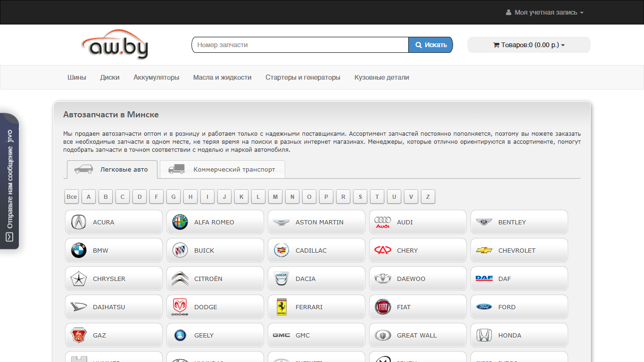644x362 pixels.
Task: Click the DAF brand logo
Action: point(484,278)
